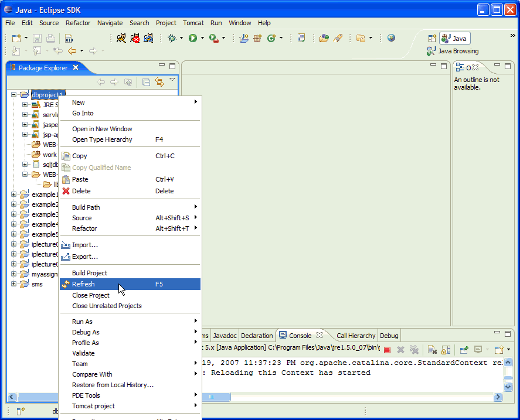Click the Open Perspective icon
Screen dimensions: 520x420
(x=432, y=39)
